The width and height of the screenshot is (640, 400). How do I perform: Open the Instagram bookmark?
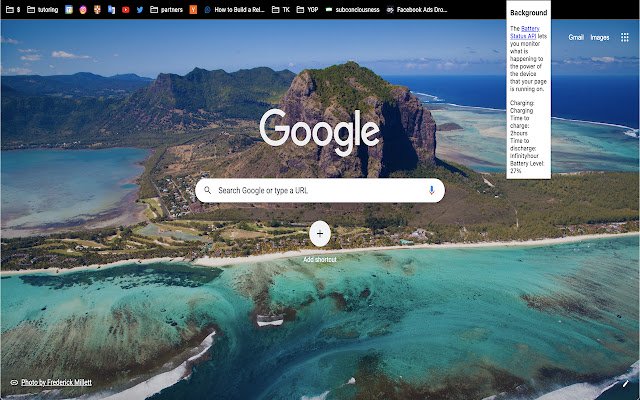pyautogui.click(x=83, y=10)
